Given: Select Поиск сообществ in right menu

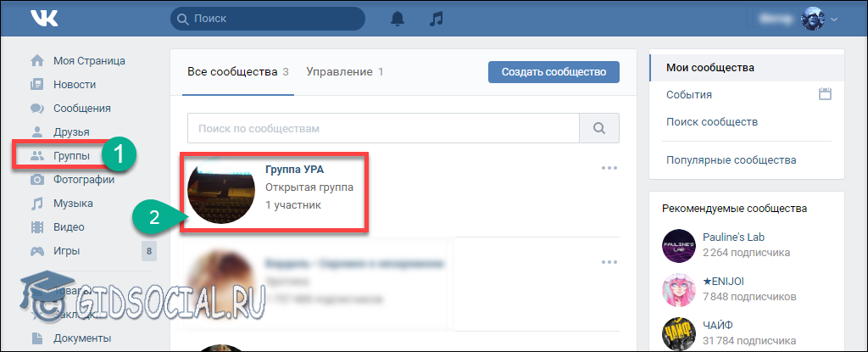Looking at the screenshot, I should [712, 122].
